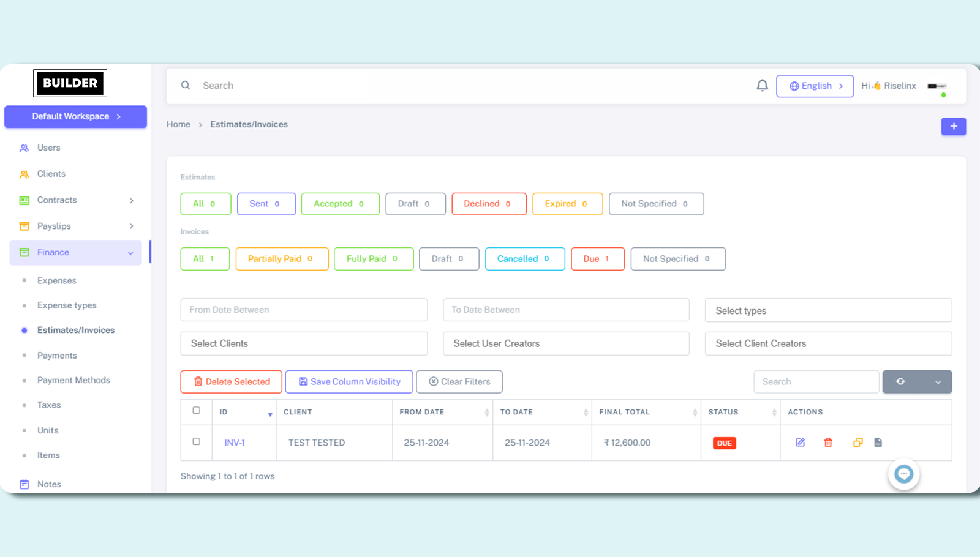Open the chat bubble widget
Viewport: 980px width, 557px height.
[903, 474]
